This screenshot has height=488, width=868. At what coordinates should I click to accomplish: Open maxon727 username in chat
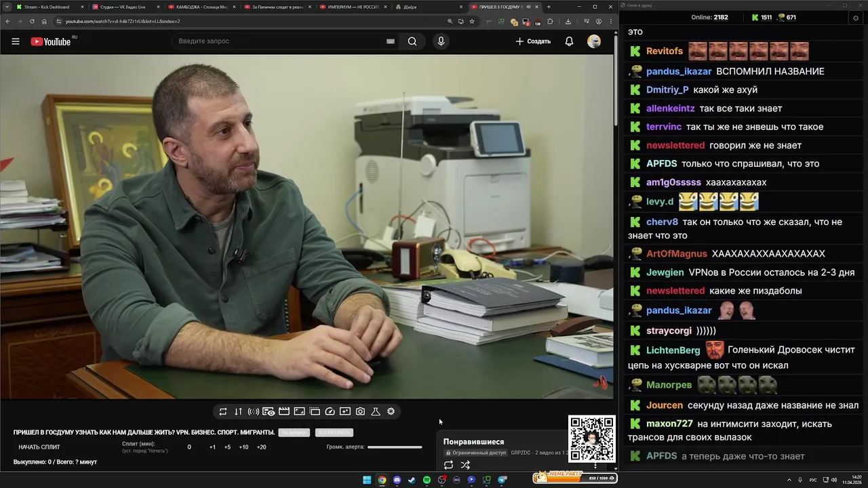[669, 424]
